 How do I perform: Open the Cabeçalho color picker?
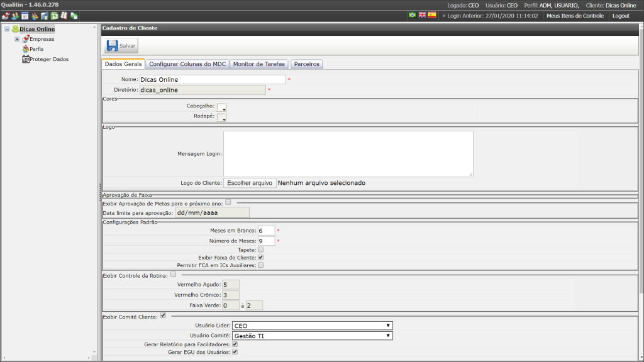221,107
